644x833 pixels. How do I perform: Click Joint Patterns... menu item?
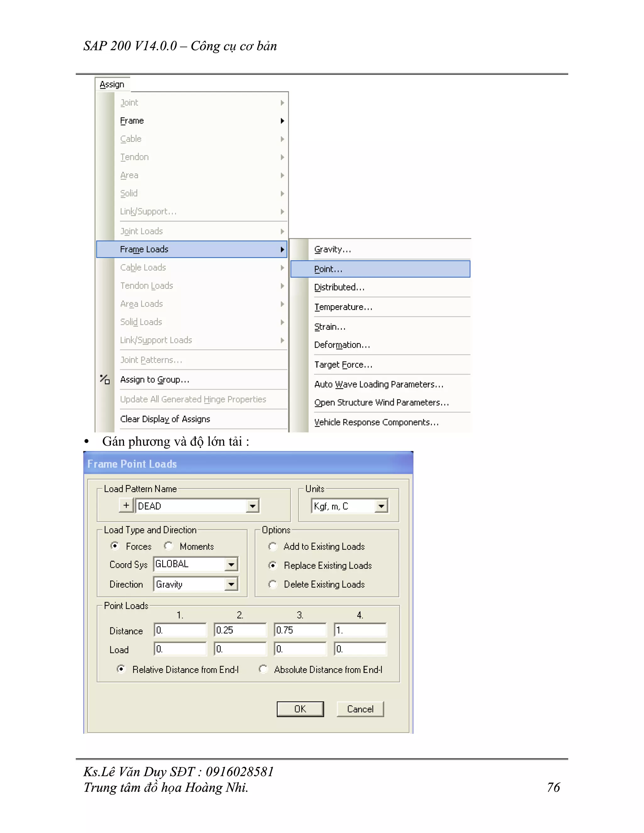[192, 360]
